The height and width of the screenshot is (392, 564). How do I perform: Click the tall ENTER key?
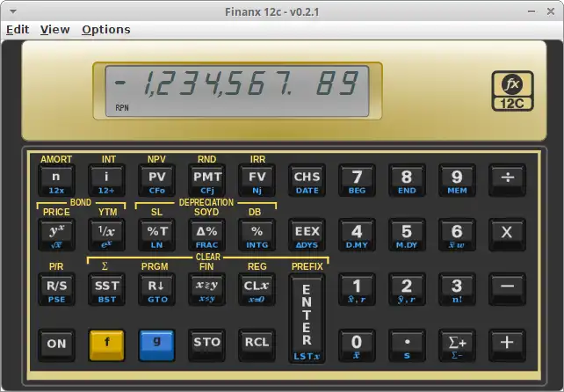tap(307, 318)
